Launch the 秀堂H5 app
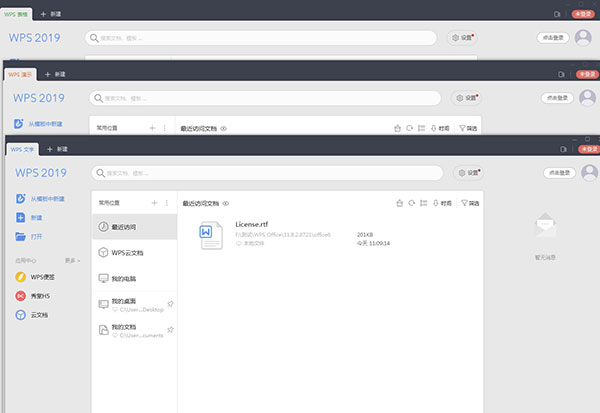Image resolution: width=600 pixels, height=413 pixels. coord(33,296)
